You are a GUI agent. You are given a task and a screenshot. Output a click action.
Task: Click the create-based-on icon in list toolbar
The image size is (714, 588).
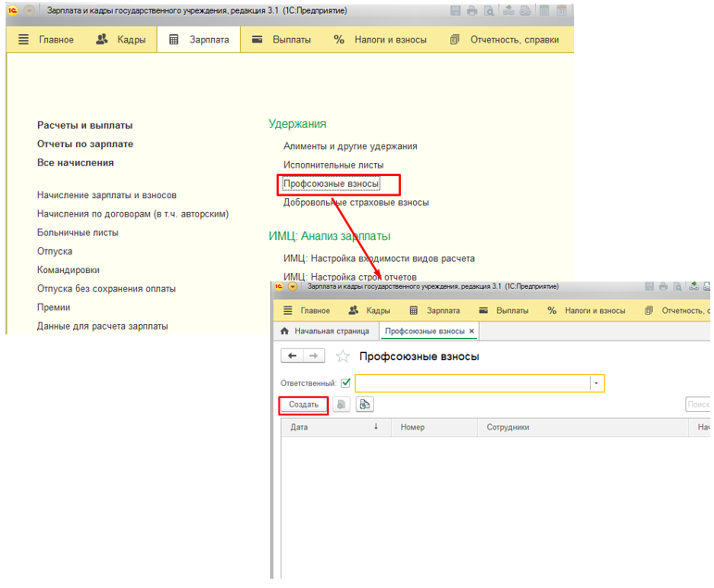coord(365,405)
